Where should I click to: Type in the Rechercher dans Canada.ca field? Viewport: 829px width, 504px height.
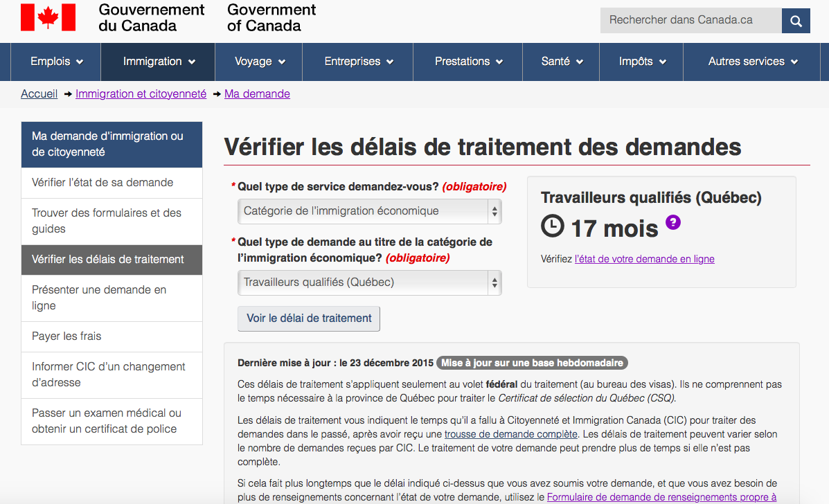pyautogui.click(x=690, y=21)
